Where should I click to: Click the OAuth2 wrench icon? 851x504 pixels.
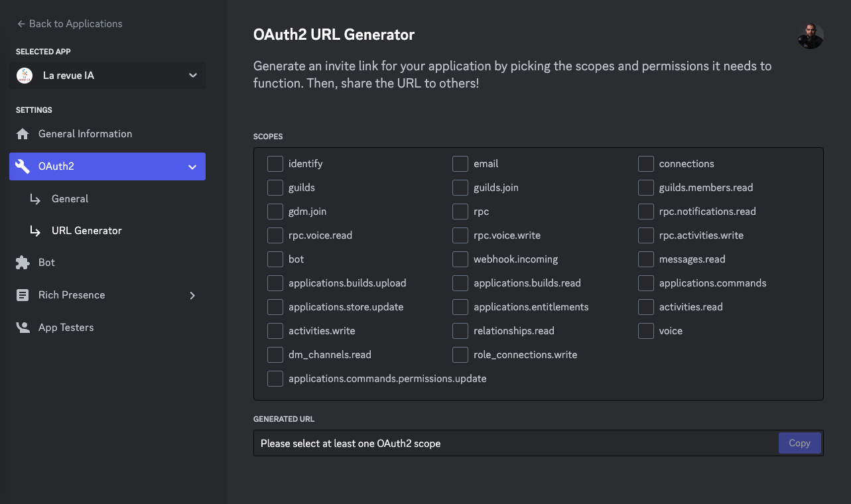click(23, 166)
